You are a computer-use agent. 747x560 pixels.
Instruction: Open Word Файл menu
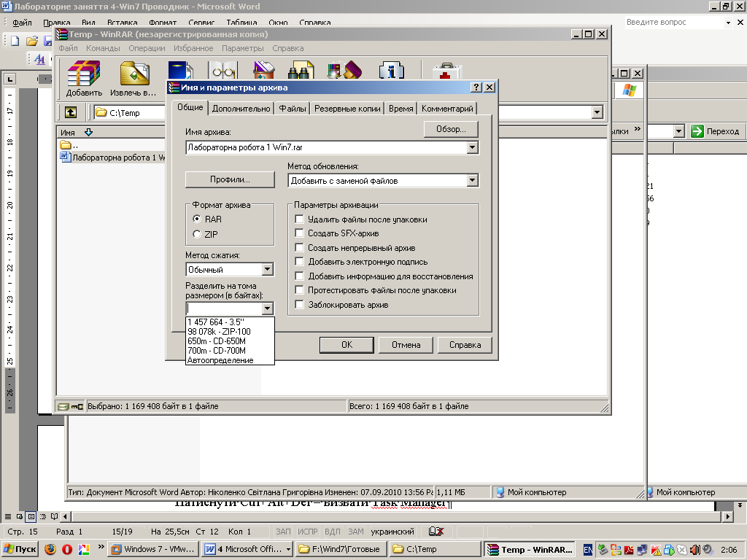(22, 23)
